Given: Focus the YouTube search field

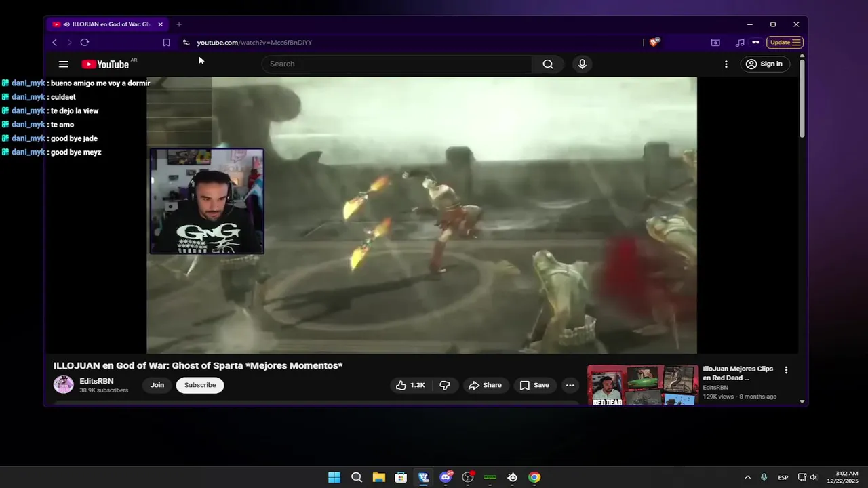Looking at the screenshot, I should point(397,64).
